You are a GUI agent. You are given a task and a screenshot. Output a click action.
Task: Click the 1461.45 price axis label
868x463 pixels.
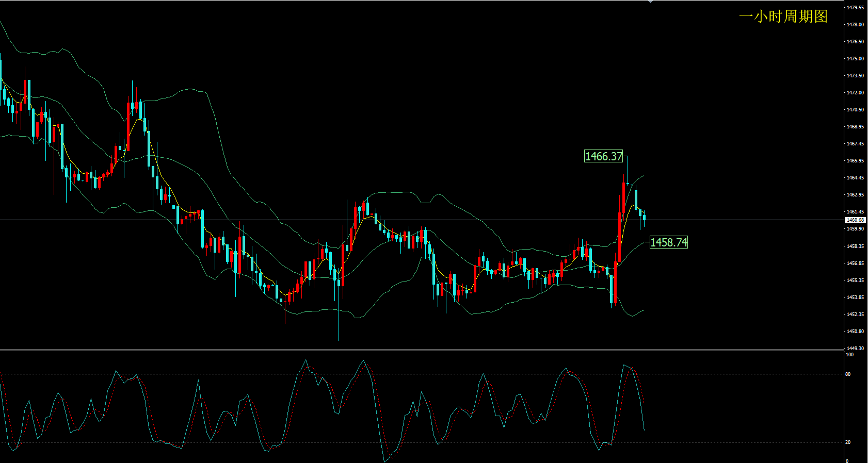pos(855,212)
